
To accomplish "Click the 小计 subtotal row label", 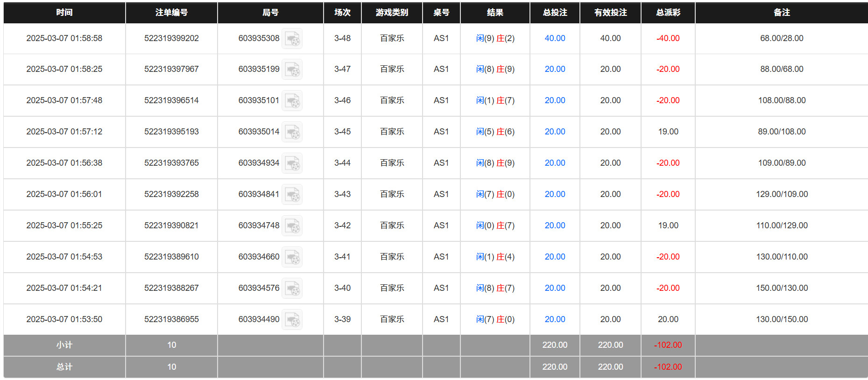I will tap(64, 345).
